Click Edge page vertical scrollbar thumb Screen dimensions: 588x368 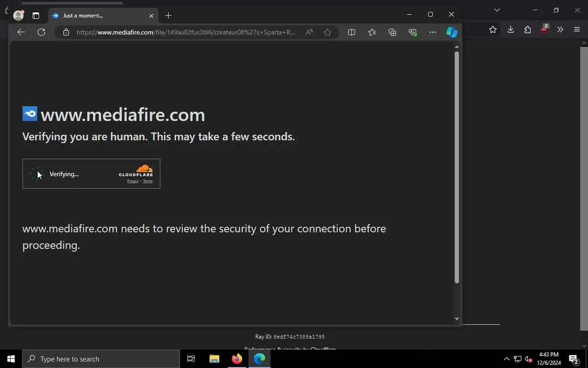pos(457,168)
